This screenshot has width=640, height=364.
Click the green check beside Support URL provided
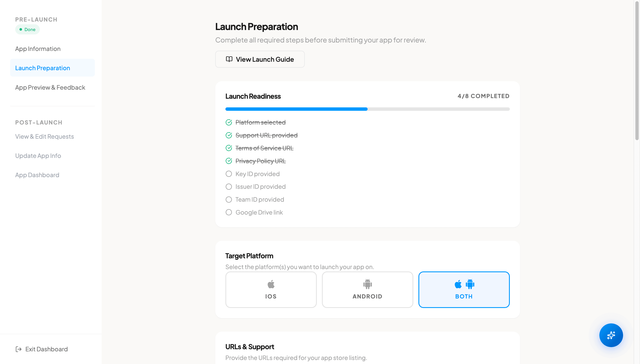[229, 135]
